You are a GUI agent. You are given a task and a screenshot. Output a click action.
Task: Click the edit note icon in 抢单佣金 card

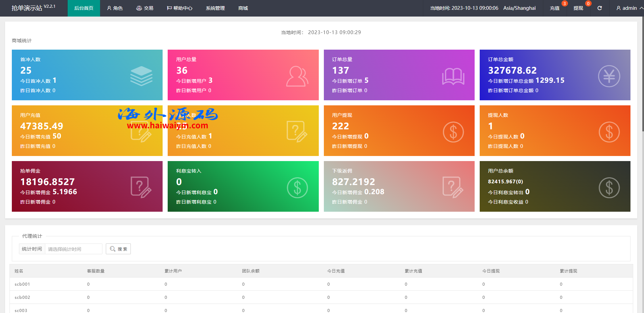(x=141, y=187)
